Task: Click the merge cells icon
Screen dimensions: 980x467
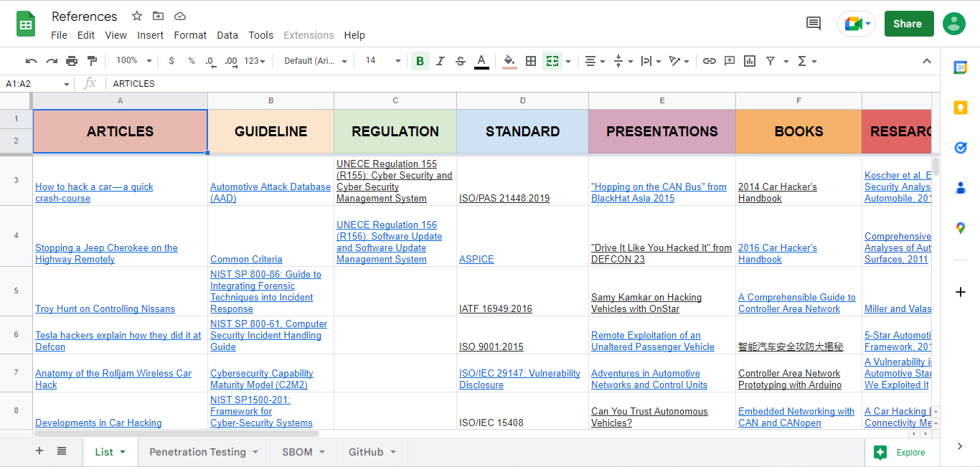Action: coord(552,61)
